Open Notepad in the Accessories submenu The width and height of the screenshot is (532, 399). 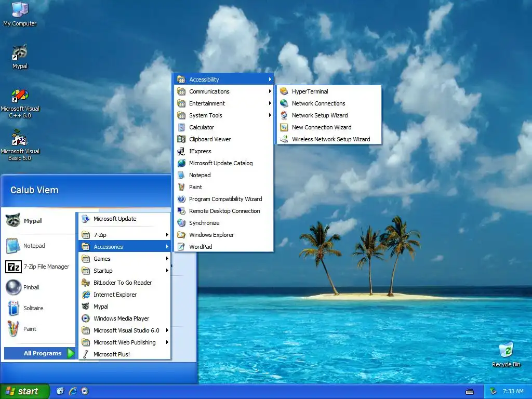223,175
